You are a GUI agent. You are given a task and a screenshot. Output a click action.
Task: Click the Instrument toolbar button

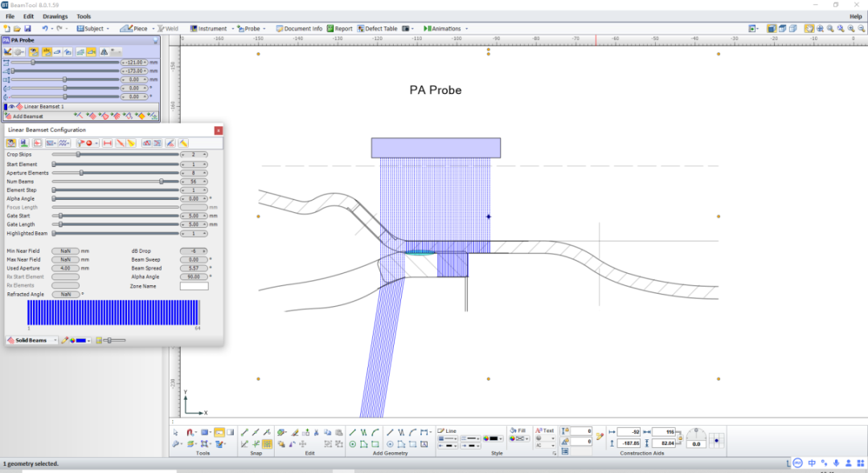(209, 28)
